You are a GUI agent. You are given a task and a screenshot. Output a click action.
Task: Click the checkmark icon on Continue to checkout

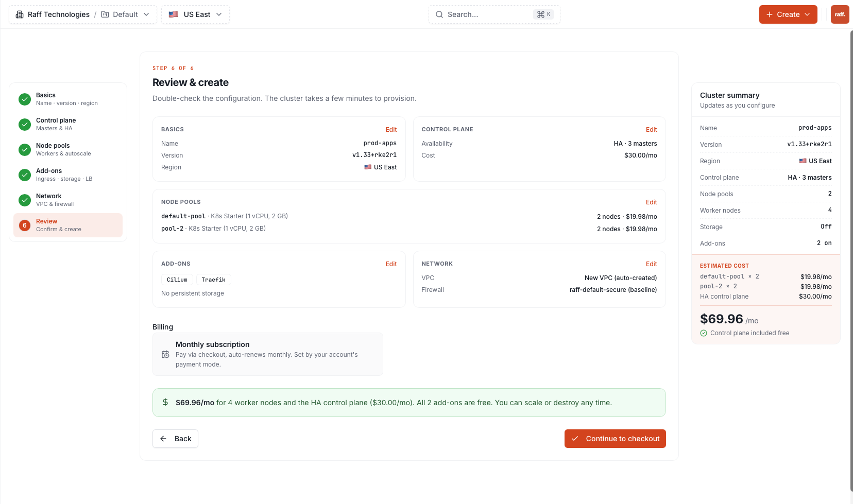[x=575, y=439]
